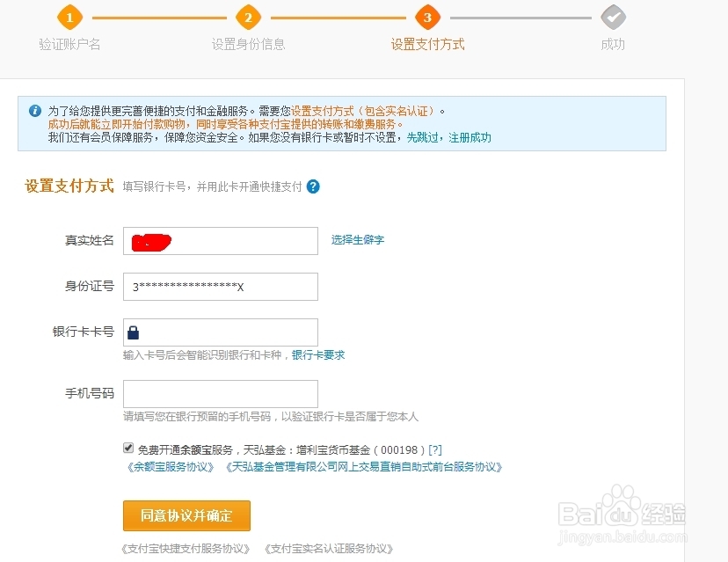Click the 请填写您在银行预留的手机号码 hint text
Viewport: 728px width, 562px height.
click(x=271, y=417)
